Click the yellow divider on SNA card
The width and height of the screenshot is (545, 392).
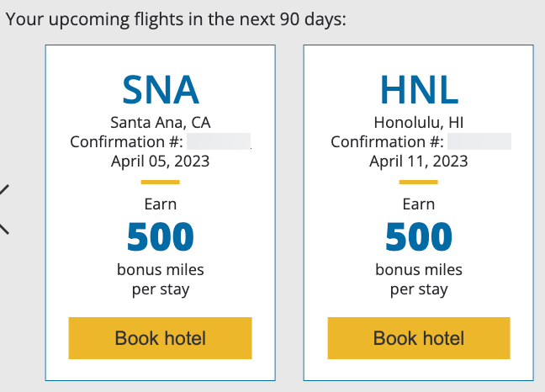(x=161, y=182)
